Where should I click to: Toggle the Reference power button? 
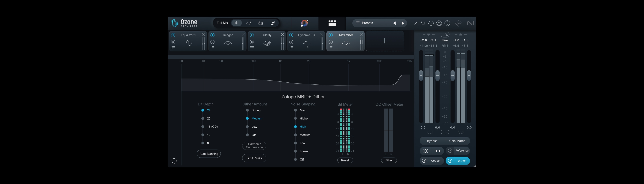[450, 151]
